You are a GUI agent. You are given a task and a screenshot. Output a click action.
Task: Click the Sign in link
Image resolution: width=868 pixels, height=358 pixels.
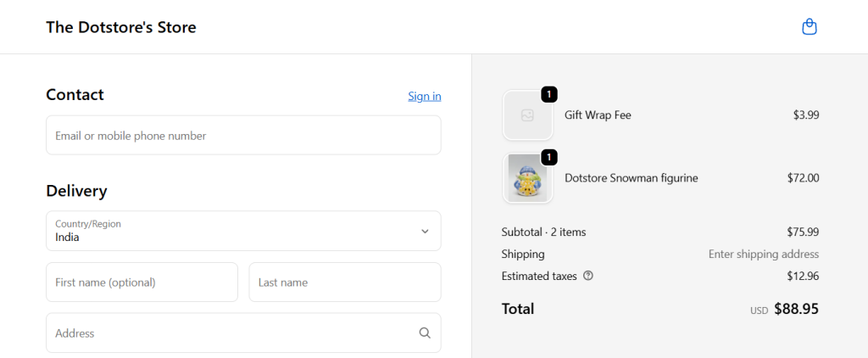[x=424, y=96]
